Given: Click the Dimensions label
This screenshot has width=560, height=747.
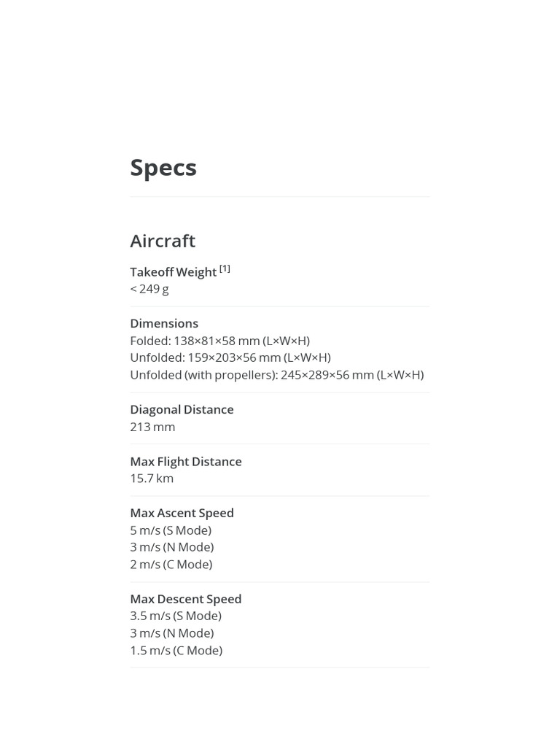Looking at the screenshot, I should pyautogui.click(x=164, y=323).
